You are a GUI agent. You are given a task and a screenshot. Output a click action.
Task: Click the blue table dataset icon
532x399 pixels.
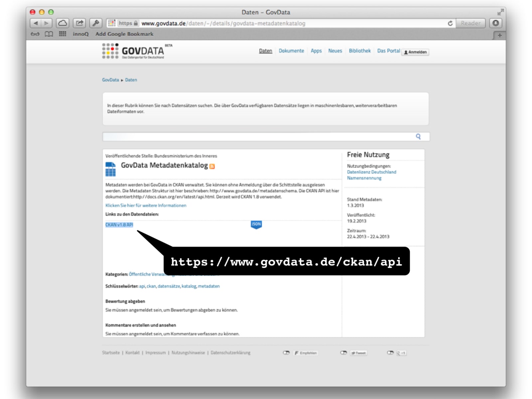click(x=110, y=169)
